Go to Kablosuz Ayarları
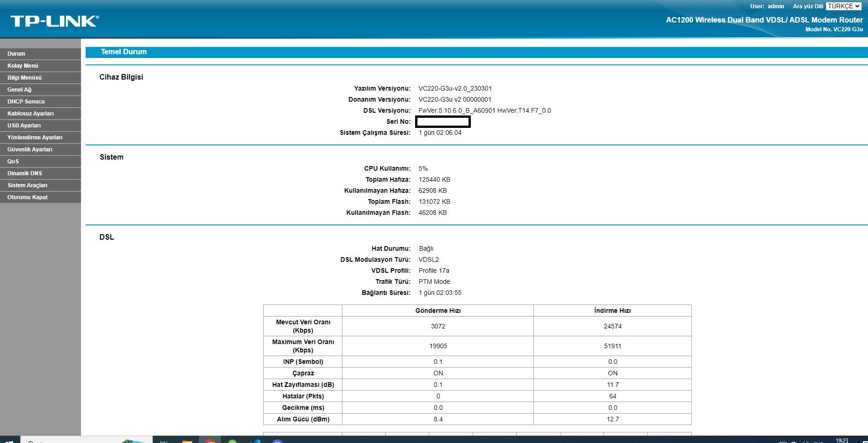The height and width of the screenshot is (443, 868). pyautogui.click(x=41, y=114)
